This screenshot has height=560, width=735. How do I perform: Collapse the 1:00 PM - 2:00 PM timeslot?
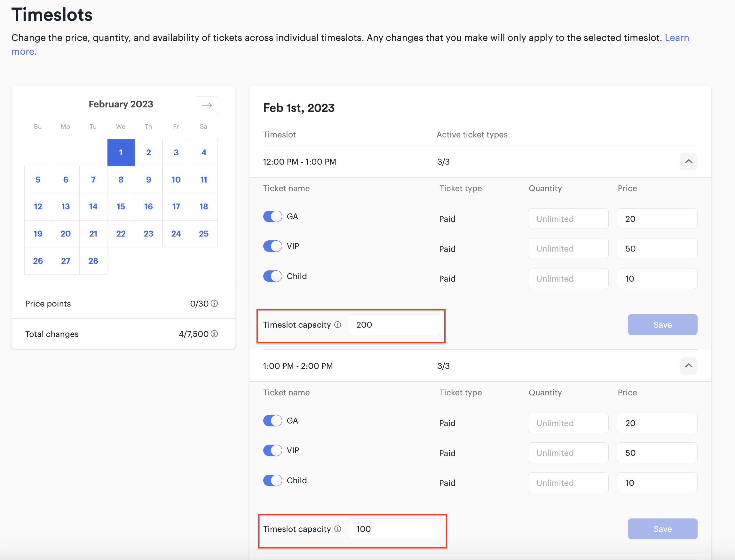click(688, 366)
